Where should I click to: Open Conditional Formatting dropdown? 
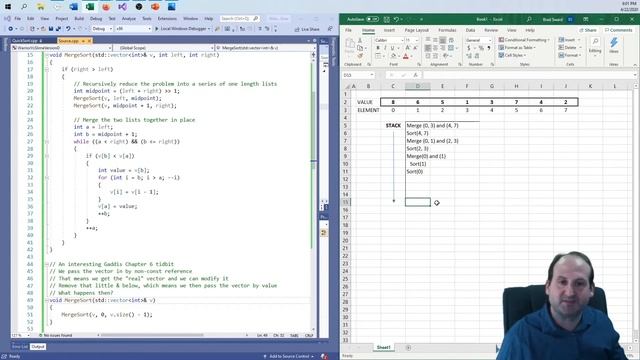click(524, 40)
